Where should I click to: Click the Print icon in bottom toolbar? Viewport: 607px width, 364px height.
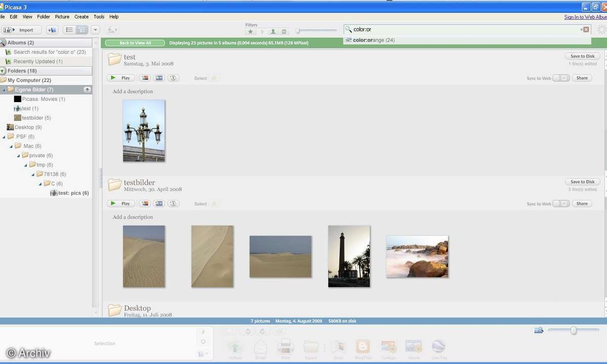pyautogui.click(x=285, y=349)
